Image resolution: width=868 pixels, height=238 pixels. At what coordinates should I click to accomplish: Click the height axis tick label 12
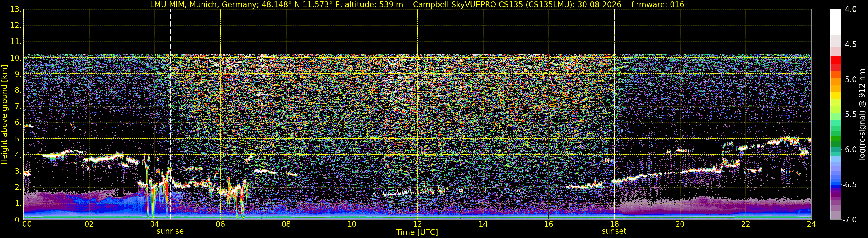coord(16,26)
